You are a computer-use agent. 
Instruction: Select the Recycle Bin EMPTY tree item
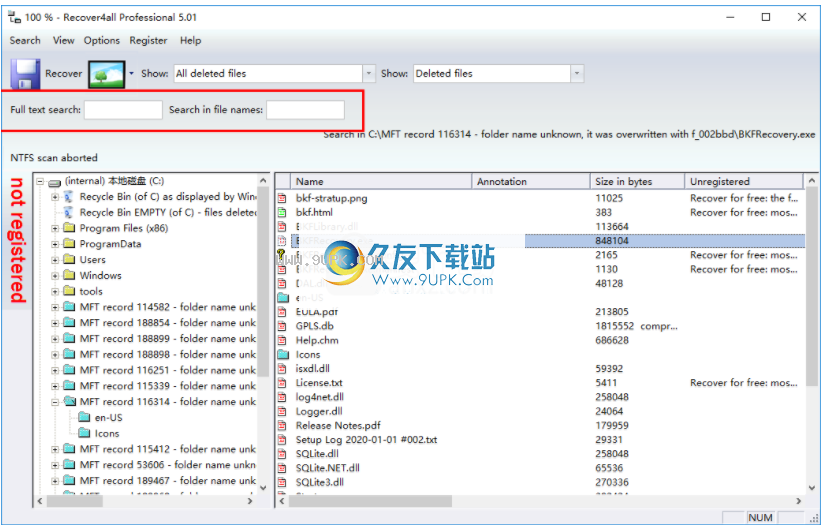point(168,213)
